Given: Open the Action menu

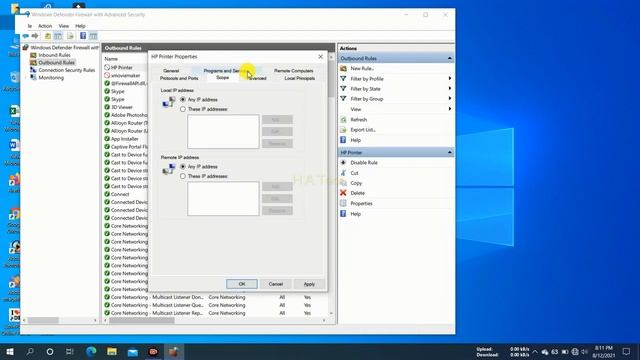Looking at the screenshot, I should coord(45,26).
